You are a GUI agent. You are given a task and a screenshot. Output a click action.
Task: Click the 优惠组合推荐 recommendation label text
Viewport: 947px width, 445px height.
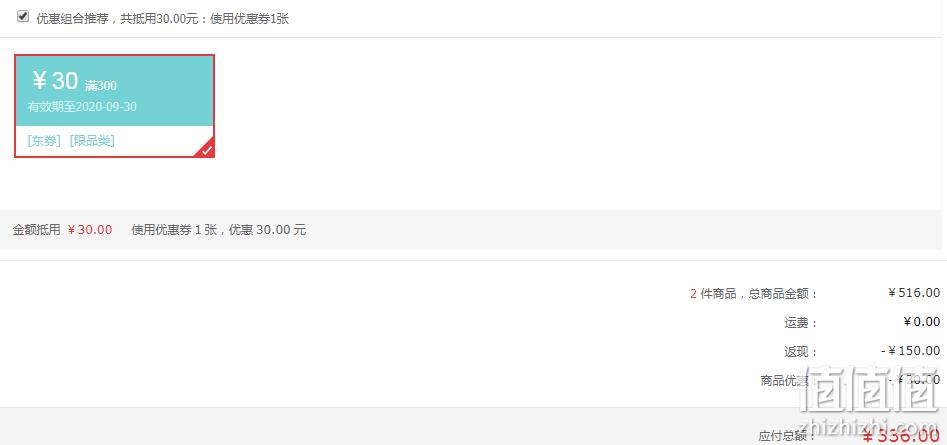pyautogui.click(x=162, y=19)
